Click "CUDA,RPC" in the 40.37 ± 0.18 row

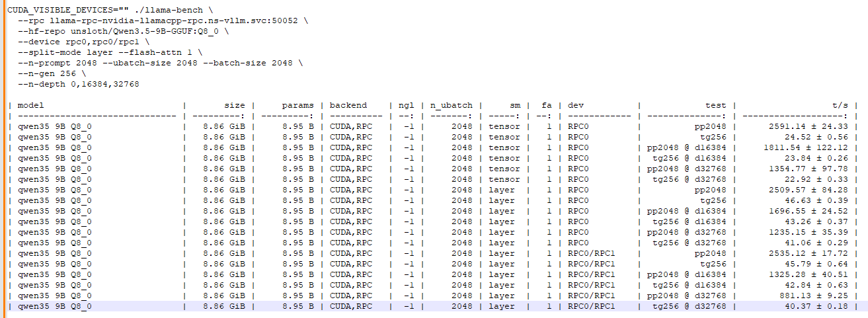click(350, 306)
